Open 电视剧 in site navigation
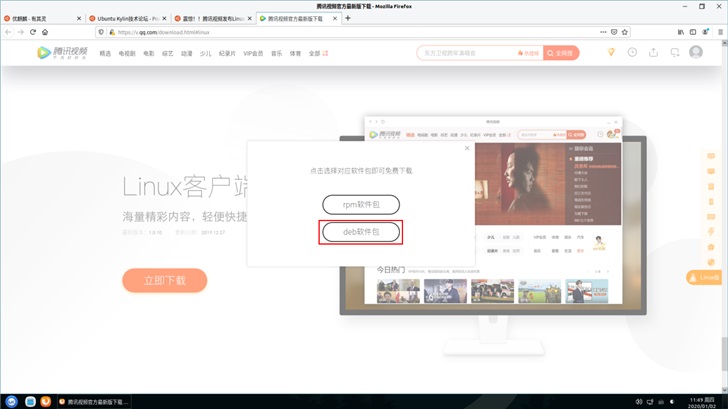 click(127, 53)
